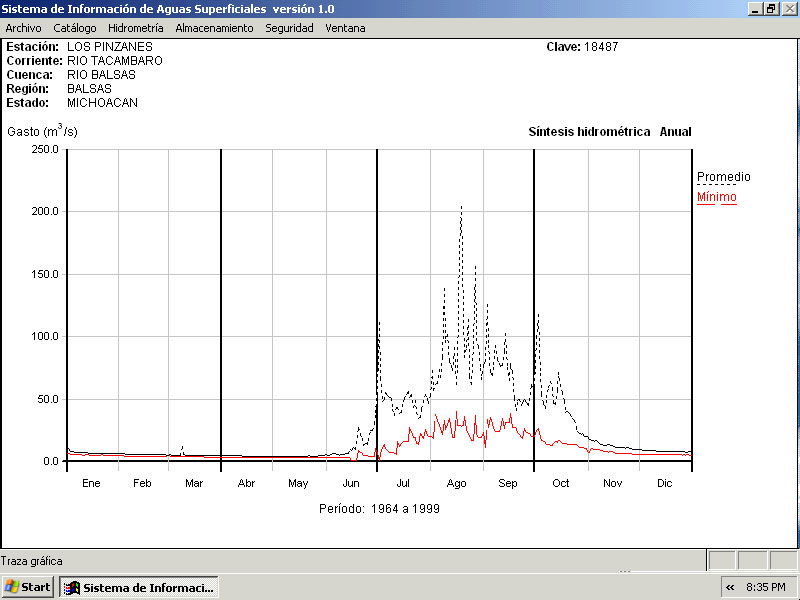Open the Seguridad menu
Viewport: 800px width, 600px height.
coord(289,28)
